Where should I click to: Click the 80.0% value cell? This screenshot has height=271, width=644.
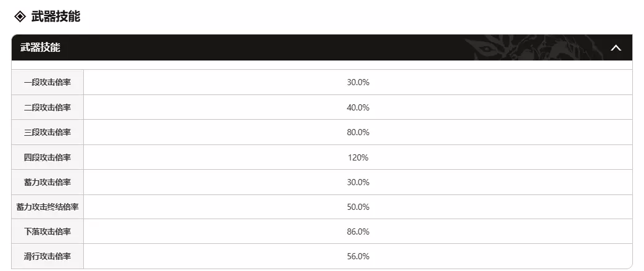pyautogui.click(x=358, y=132)
